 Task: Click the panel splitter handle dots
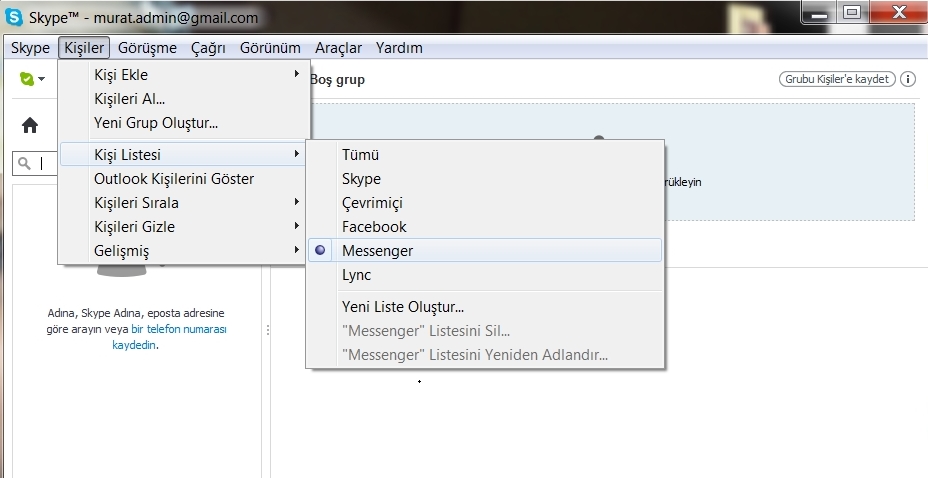coord(268,330)
